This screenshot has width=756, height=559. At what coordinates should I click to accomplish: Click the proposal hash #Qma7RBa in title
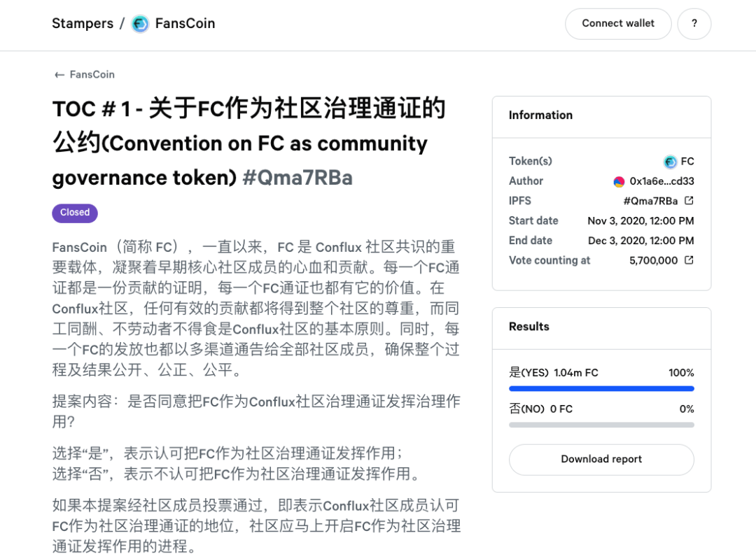pyautogui.click(x=297, y=178)
